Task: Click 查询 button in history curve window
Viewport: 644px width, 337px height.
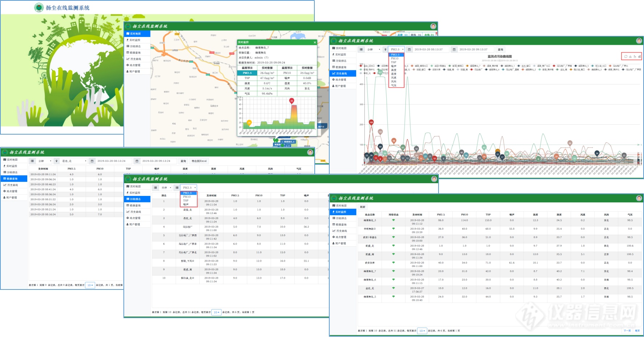Action: (x=501, y=49)
